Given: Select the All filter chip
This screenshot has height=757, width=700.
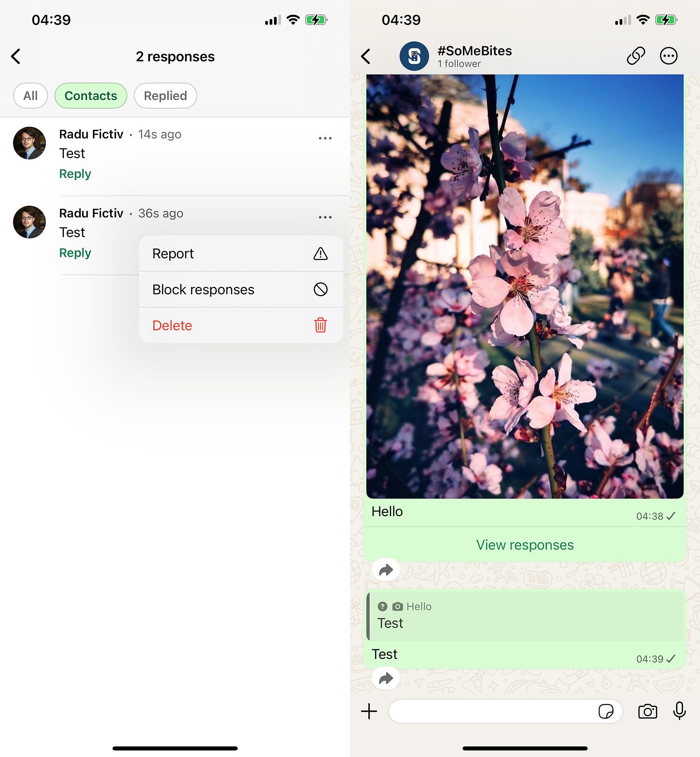Looking at the screenshot, I should (x=30, y=96).
